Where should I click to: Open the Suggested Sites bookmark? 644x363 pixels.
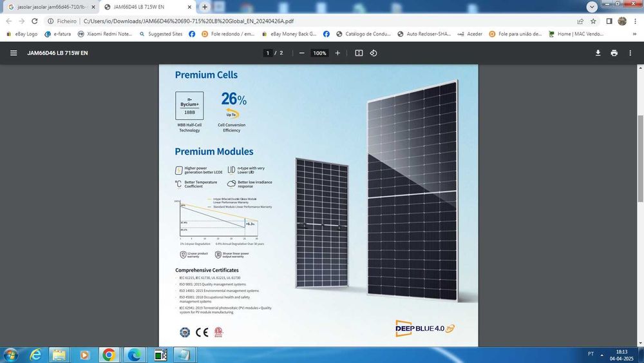pos(160,34)
